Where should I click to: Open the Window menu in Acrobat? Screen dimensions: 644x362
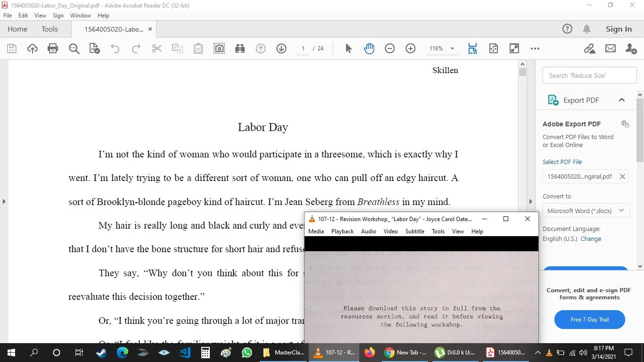pyautogui.click(x=81, y=16)
